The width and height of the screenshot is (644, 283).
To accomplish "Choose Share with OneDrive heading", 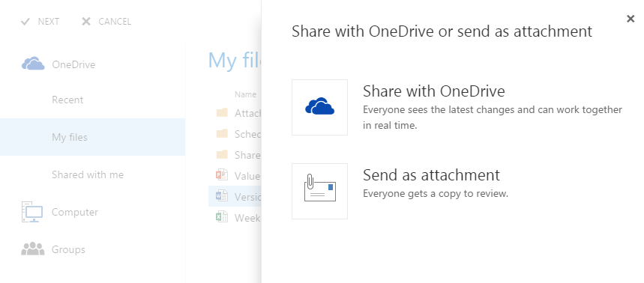I will (x=434, y=91).
